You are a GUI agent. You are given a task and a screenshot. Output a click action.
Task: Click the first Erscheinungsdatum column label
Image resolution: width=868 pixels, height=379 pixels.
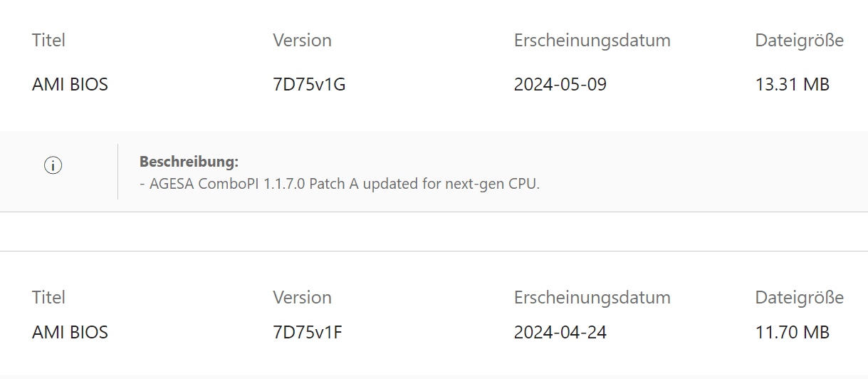point(592,41)
